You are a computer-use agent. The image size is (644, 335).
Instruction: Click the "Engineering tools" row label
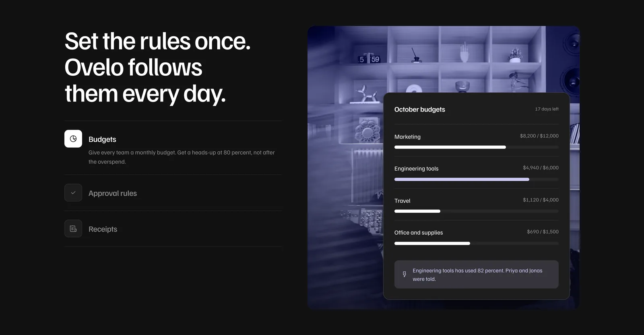(x=417, y=169)
